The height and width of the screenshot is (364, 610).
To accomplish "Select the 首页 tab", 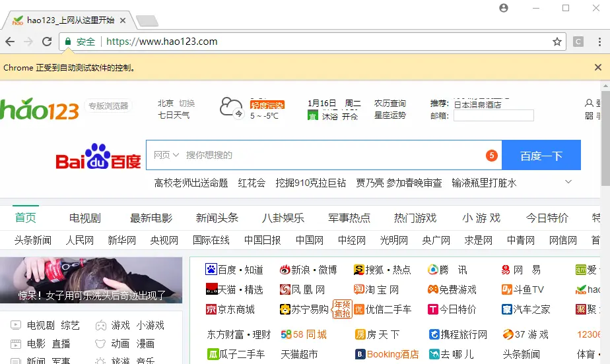I will (x=26, y=218).
